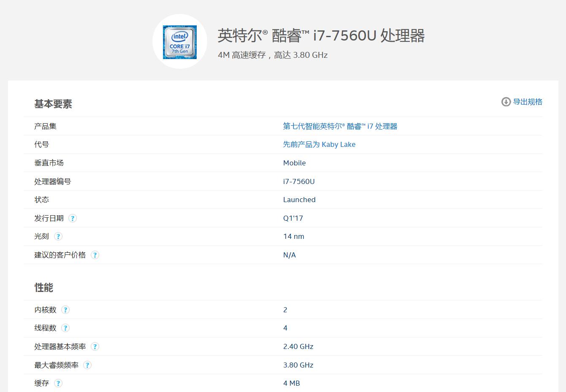Show help for 处理器基本频率
Image resolution: width=566 pixels, height=392 pixels.
click(95, 346)
